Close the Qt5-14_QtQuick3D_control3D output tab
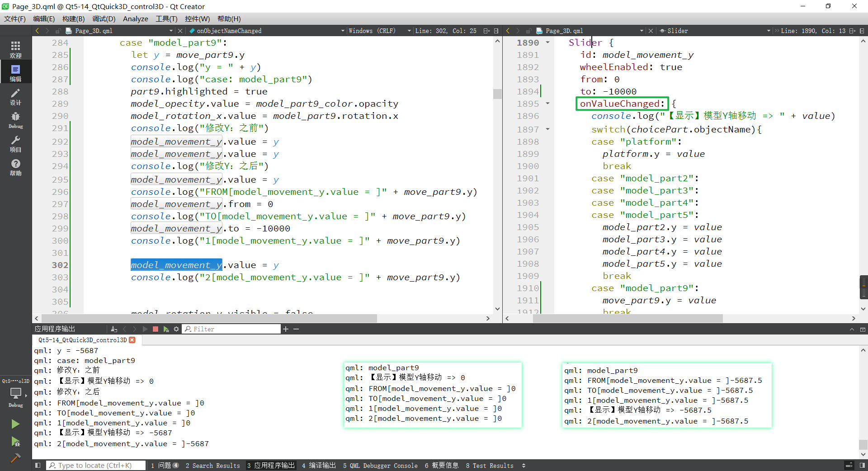 click(x=132, y=340)
